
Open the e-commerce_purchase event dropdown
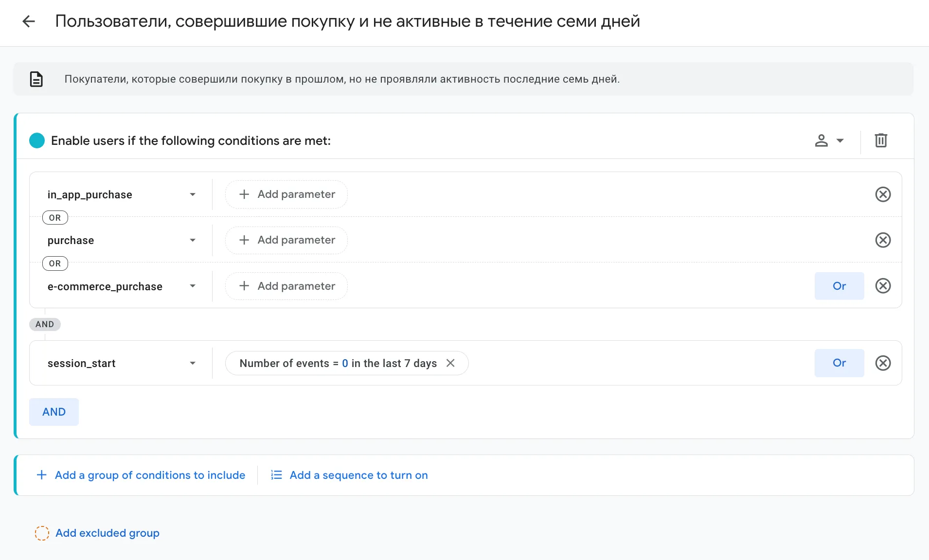coord(192,286)
